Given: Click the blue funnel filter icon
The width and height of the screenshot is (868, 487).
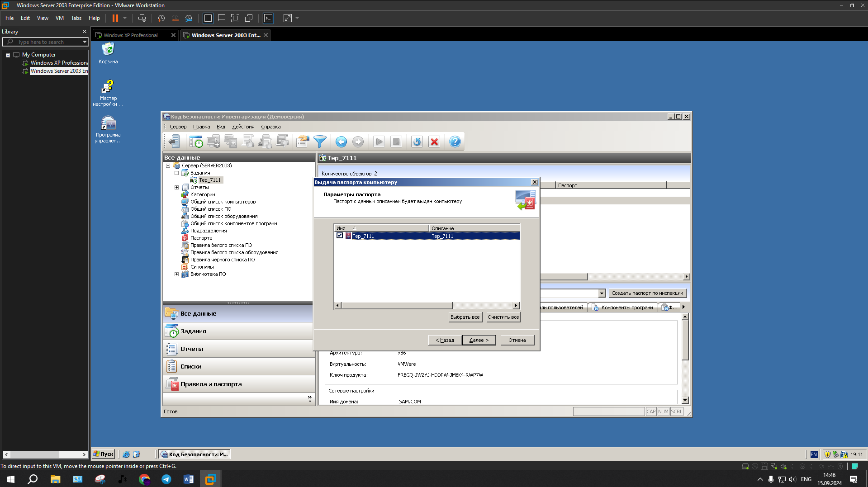Looking at the screenshot, I should point(320,142).
